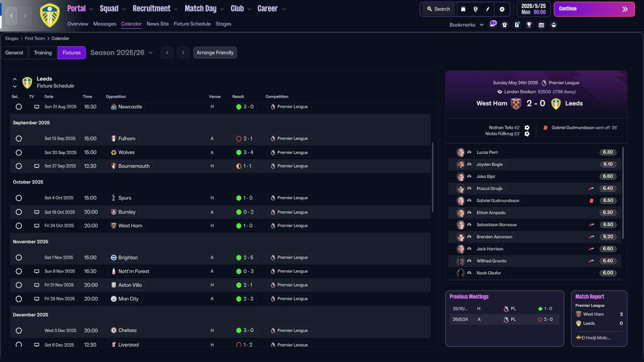Click the TV icon on the Bournemouth fixture row
644x362 pixels.
[37, 166]
